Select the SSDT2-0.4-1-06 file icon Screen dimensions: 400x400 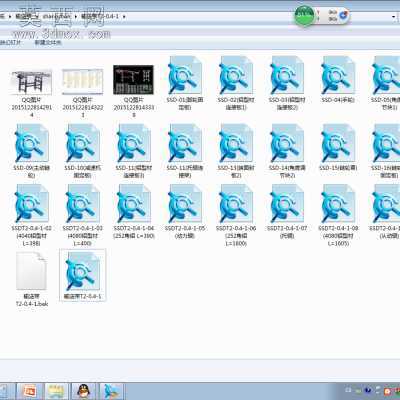click(236, 204)
